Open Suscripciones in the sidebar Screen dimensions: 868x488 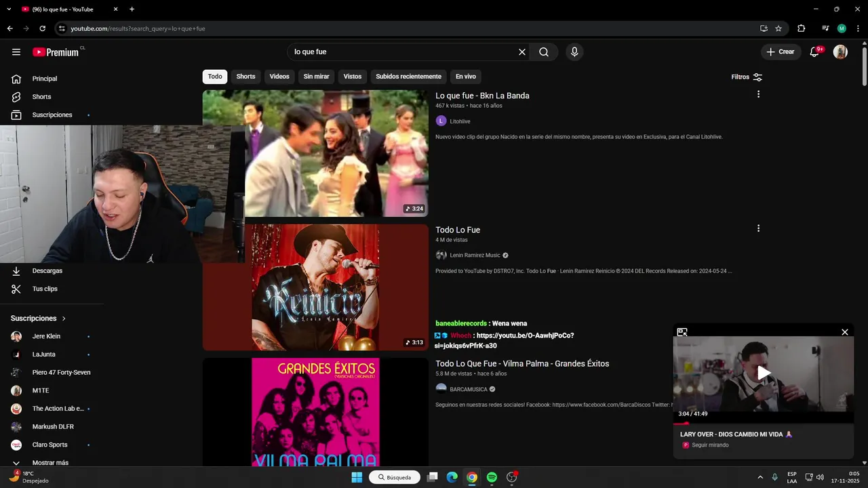52,115
